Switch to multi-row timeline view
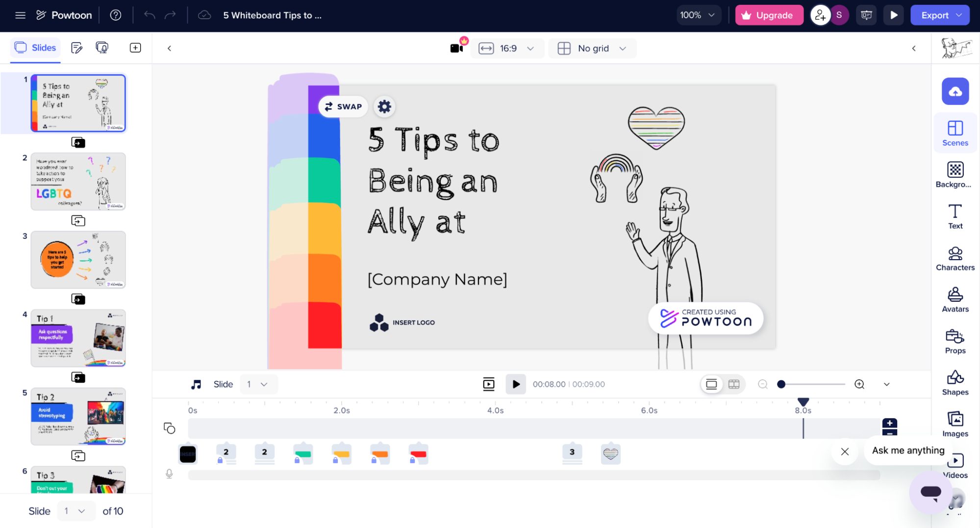 coord(734,384)
